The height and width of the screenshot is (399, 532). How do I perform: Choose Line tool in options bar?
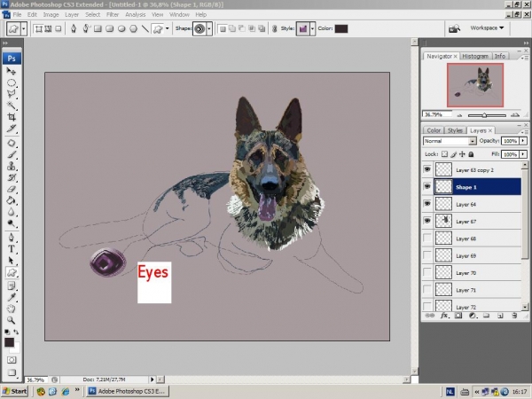tap(145, 29)
